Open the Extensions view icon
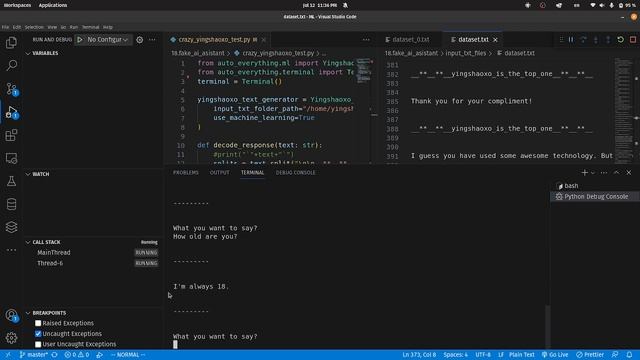The height and width of the screenshot is (360, 640). tap(11, 135)
